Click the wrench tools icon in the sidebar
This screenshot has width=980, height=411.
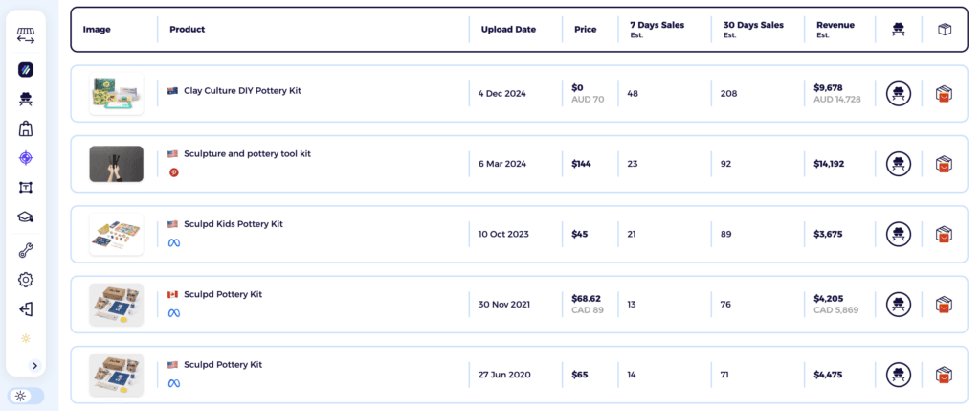[26, 251]
